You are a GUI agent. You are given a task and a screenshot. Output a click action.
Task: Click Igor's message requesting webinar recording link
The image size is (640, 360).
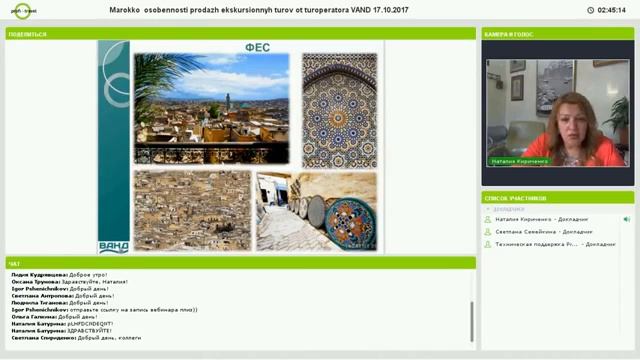(x=104, y=310)
